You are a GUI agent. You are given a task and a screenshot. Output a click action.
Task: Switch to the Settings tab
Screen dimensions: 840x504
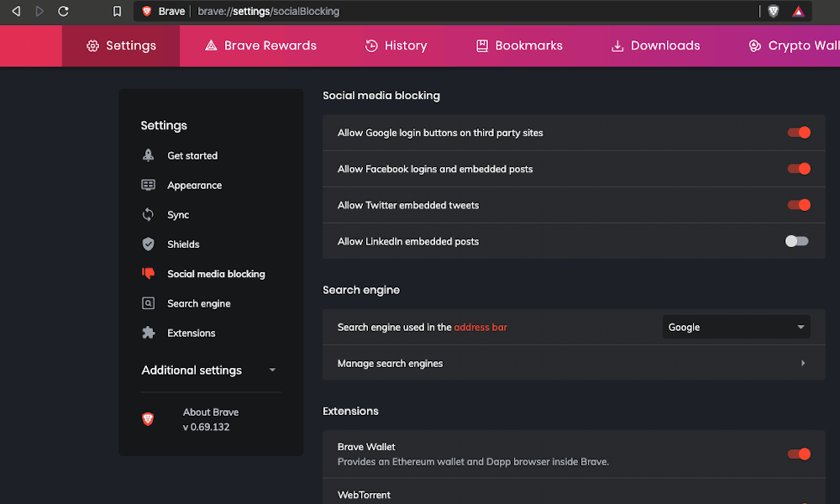(121, 46)
